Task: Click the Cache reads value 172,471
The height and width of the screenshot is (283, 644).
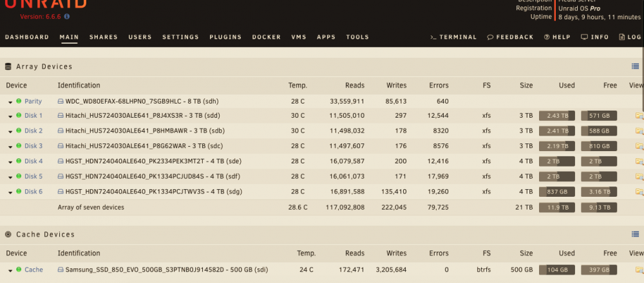Action: [x=352, y=270]
